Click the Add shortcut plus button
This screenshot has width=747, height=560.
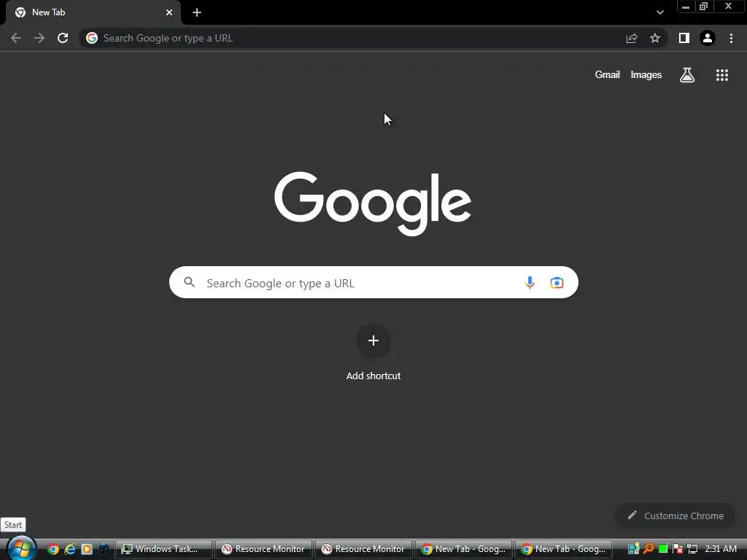373,341
